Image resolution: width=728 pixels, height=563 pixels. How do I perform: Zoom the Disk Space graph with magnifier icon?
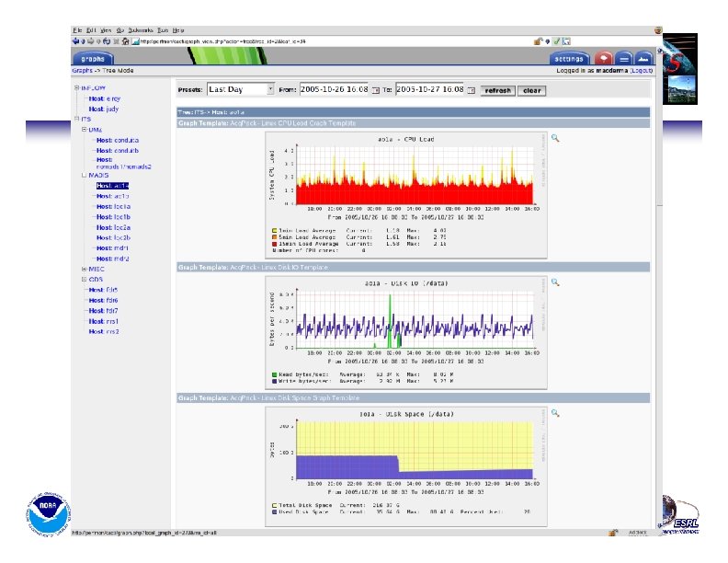(555, 413)
